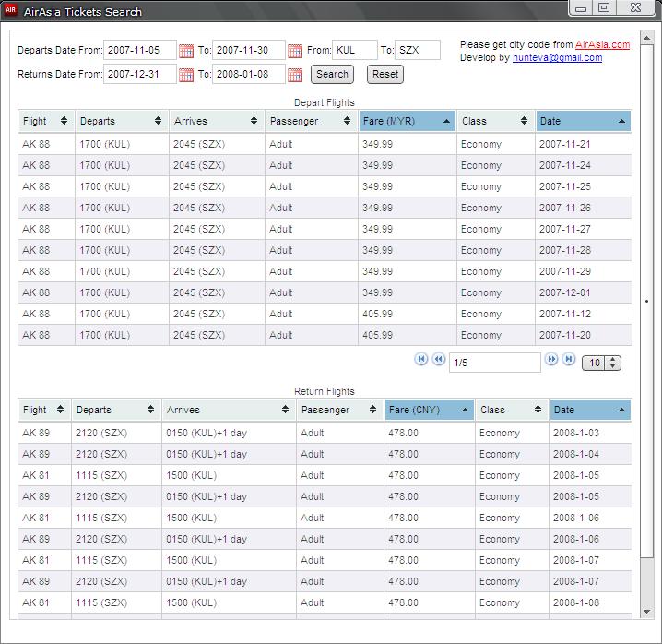Click the rows-per-page stepper showing 10
The width and height of the screenshot is (662, 644).
coord(601,363)
